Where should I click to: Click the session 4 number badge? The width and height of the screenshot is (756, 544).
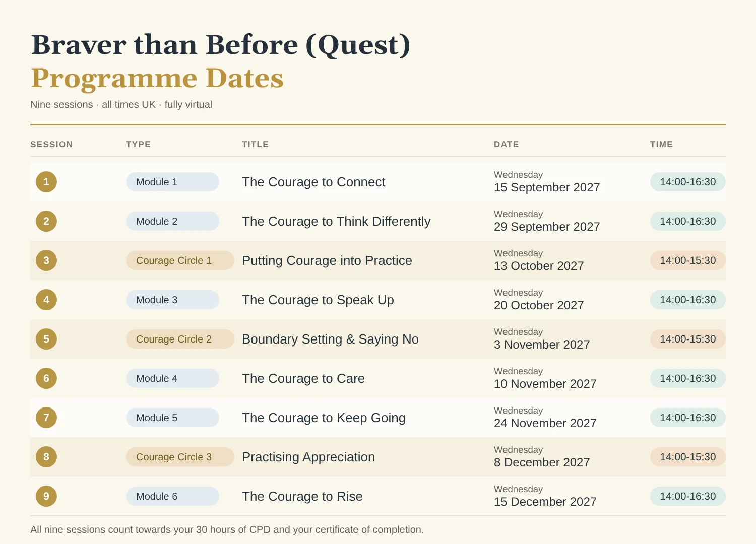[x=46, y=300]
